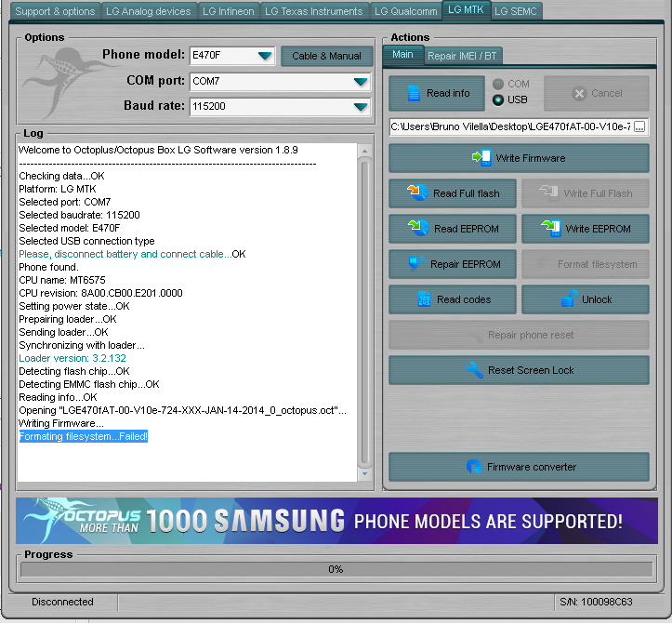Click the 0% progress bar
The height and width of the screenshot is (624, 672).
point(336,569)
